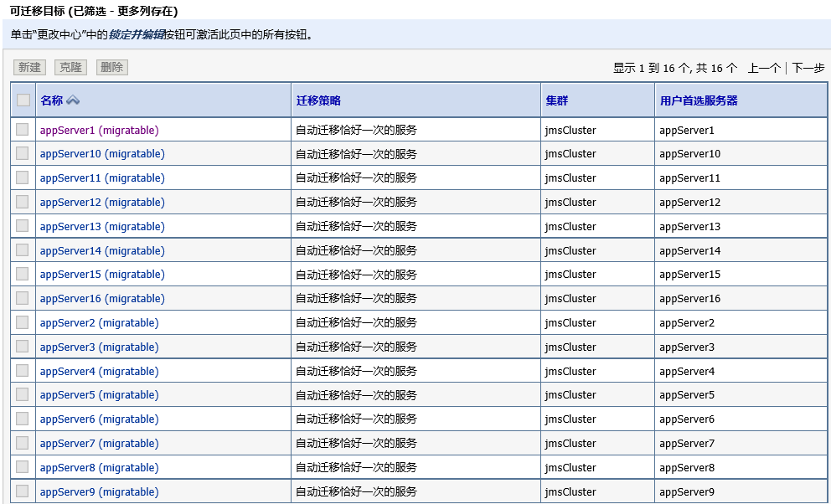Open the appServer9 (migratable) link
The image size is (831, 504).
(100, 491)
